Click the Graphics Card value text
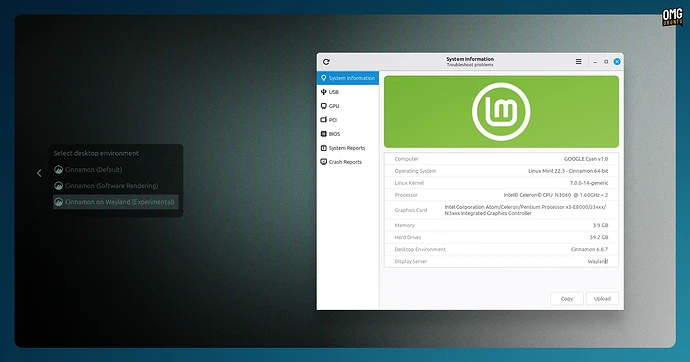The height and width of the screenshot is (362, 690). 525,210
